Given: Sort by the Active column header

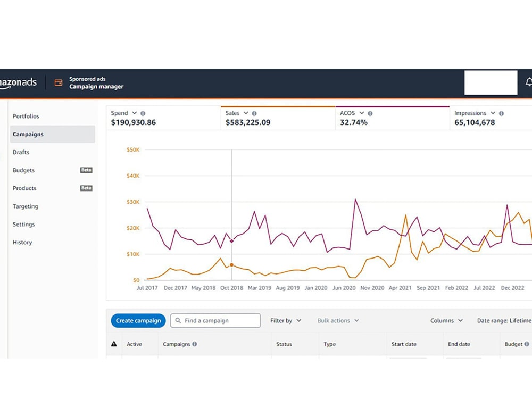Looking at the screenshot, I should [134, 344].
